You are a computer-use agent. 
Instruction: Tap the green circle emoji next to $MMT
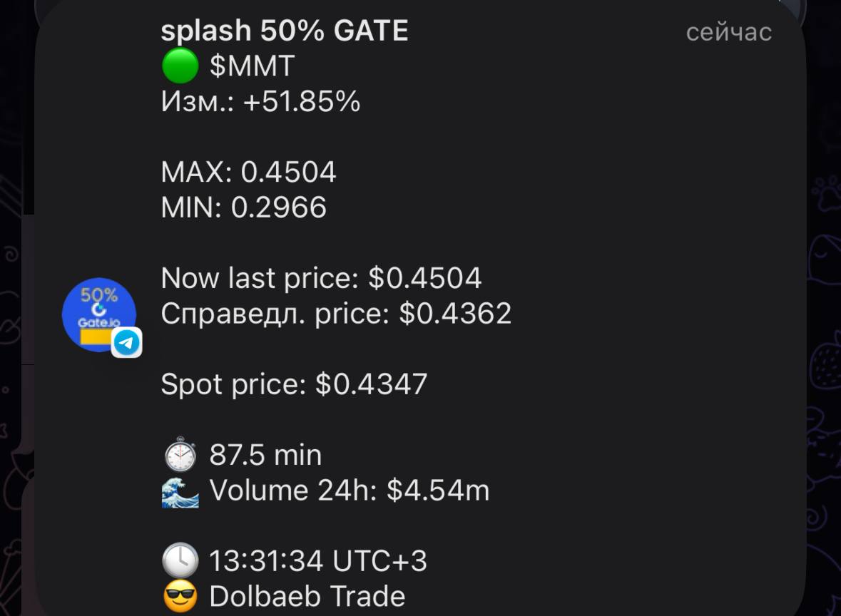pos(180,66)
